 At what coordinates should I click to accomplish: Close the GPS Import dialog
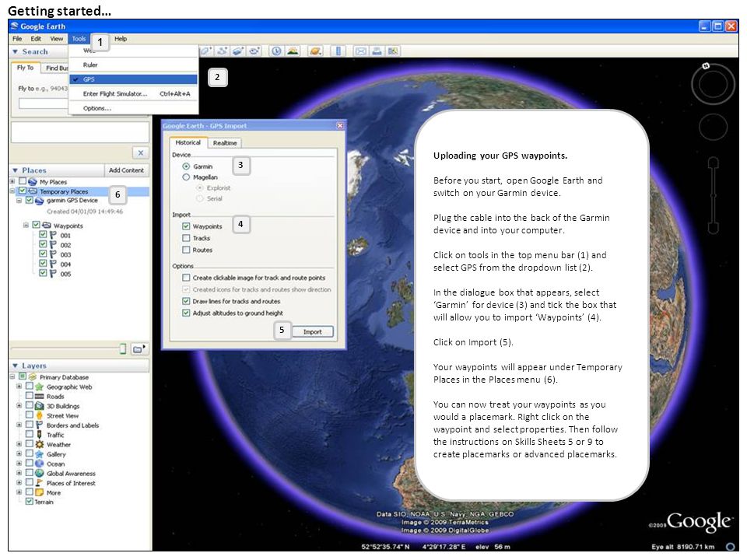coord(340,126)
